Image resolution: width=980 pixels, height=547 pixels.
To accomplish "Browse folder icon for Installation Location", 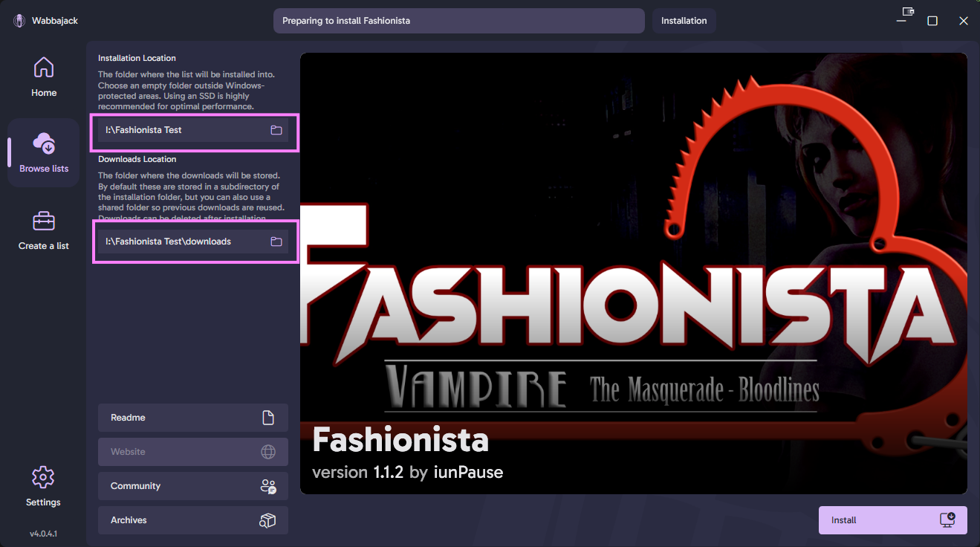I will click(x=276, y=130).
